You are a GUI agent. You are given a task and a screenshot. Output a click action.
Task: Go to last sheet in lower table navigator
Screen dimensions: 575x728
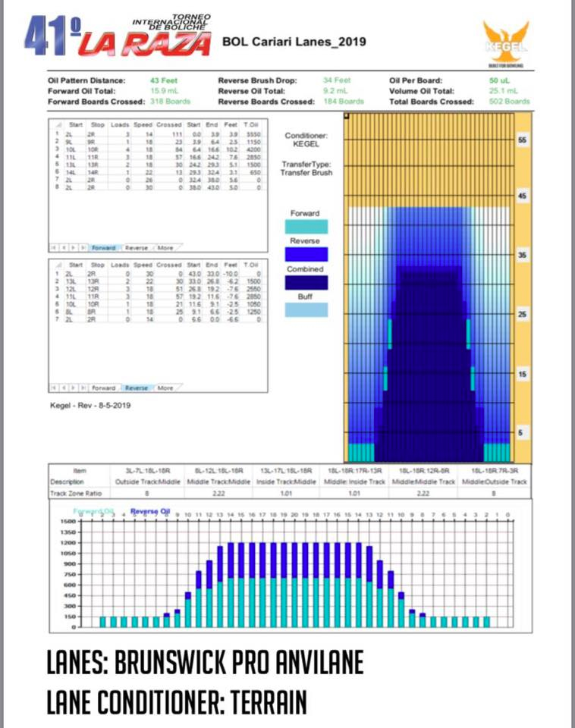point(83,388)
